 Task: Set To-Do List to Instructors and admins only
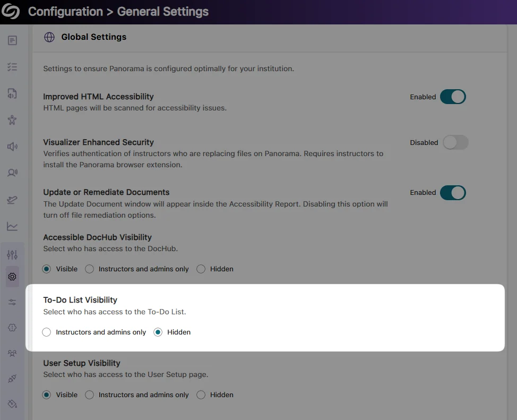point(47,332)
